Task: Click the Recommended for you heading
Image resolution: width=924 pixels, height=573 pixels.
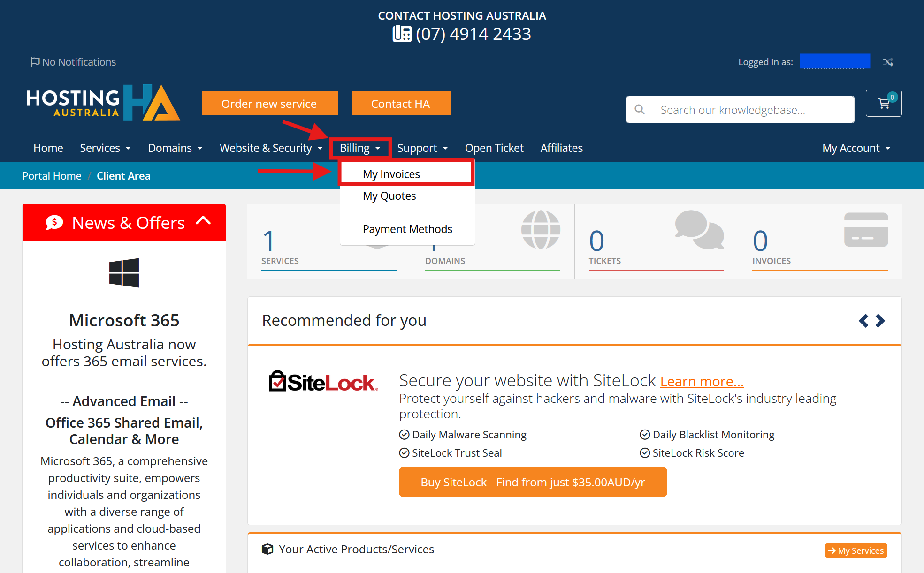Action: [344, 320]
